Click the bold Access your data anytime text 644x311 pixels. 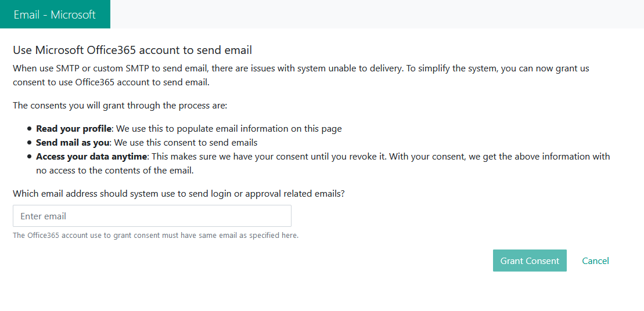click(x=91, y=156)
